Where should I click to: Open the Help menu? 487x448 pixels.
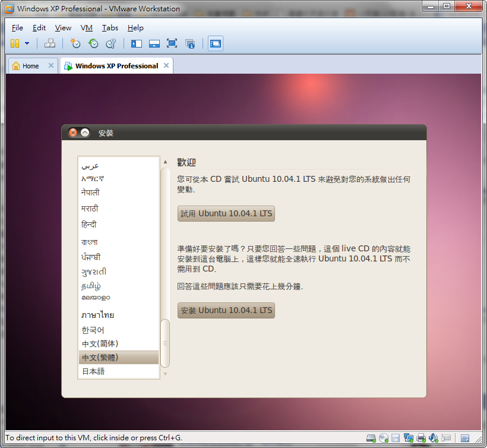click(x=135, y=28)
